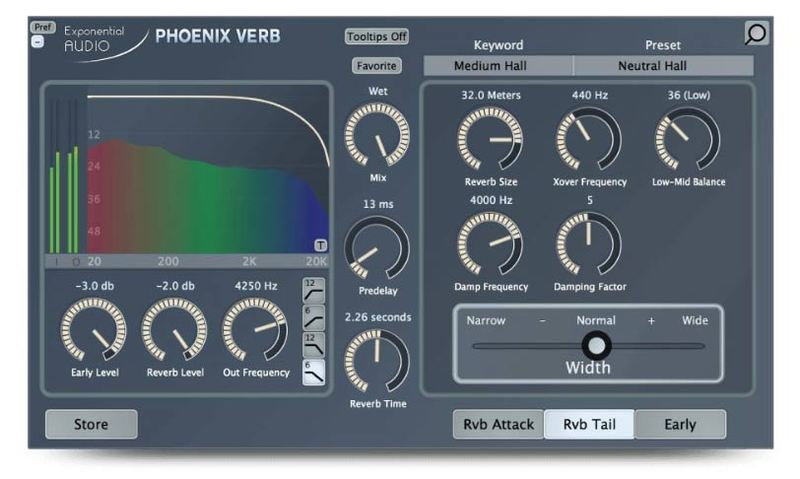Screen dimensions: 800x479
Task: Click the PHOENIX VERB title
Action: (218, 36)
